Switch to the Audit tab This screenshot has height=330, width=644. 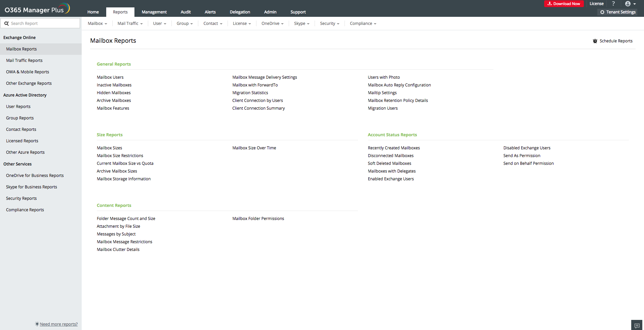click(186, 12)
